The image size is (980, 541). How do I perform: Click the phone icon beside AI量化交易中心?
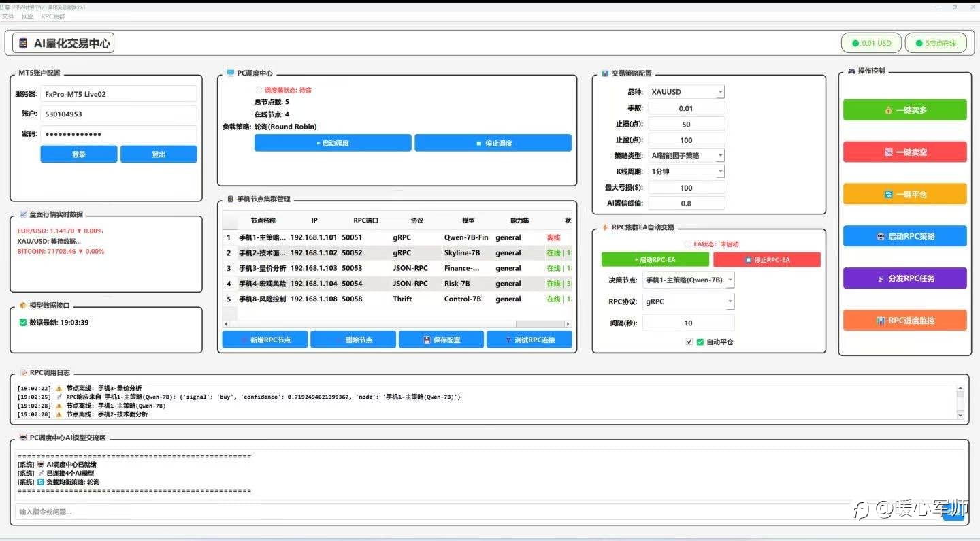pos(23,44)
